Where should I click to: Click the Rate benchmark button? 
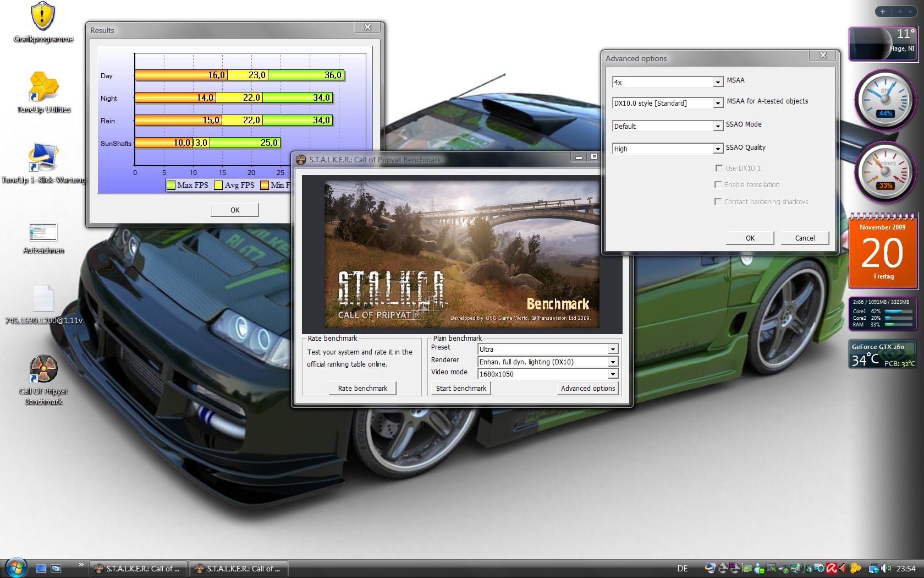click(362, 388)
